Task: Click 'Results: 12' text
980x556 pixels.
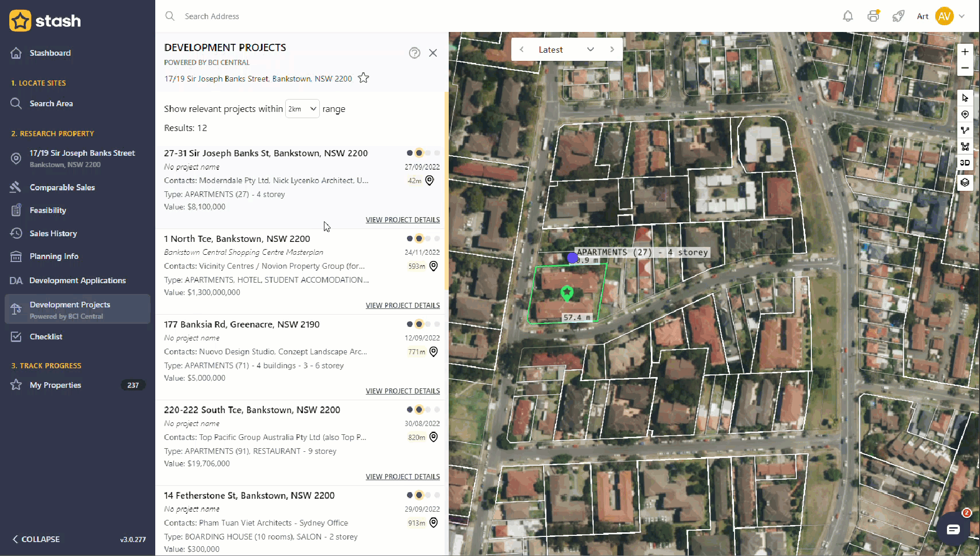Action: (x=186, y=128)
